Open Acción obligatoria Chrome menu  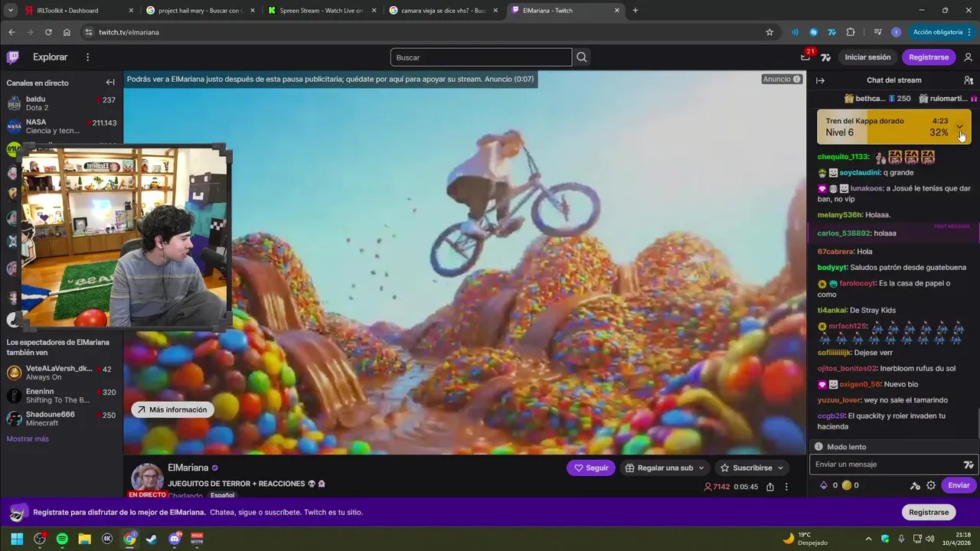[x=942, y=32]
